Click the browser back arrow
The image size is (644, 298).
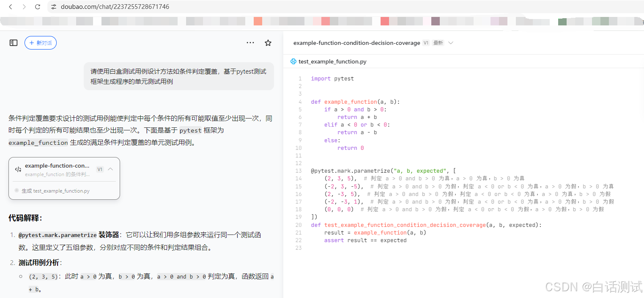[11, 7]
